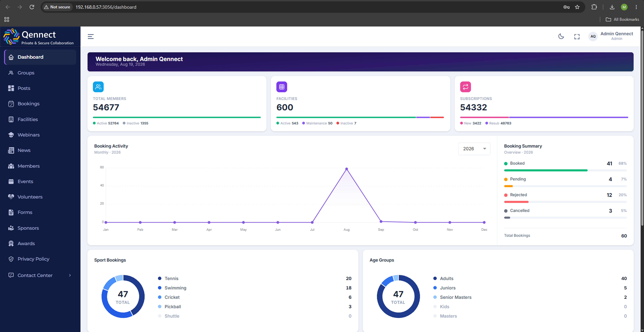
Task: Click the Rejected red progress bar
Action: coord(516,202)
